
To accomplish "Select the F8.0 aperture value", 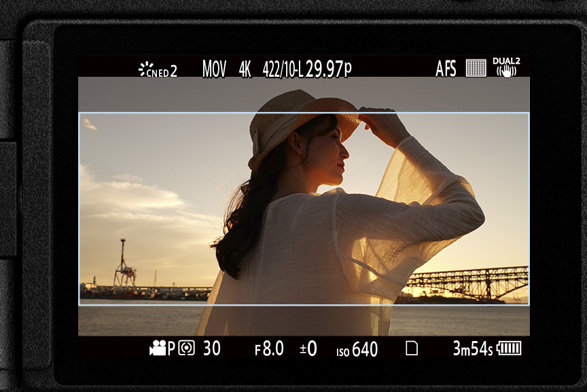I will (269, 349).
